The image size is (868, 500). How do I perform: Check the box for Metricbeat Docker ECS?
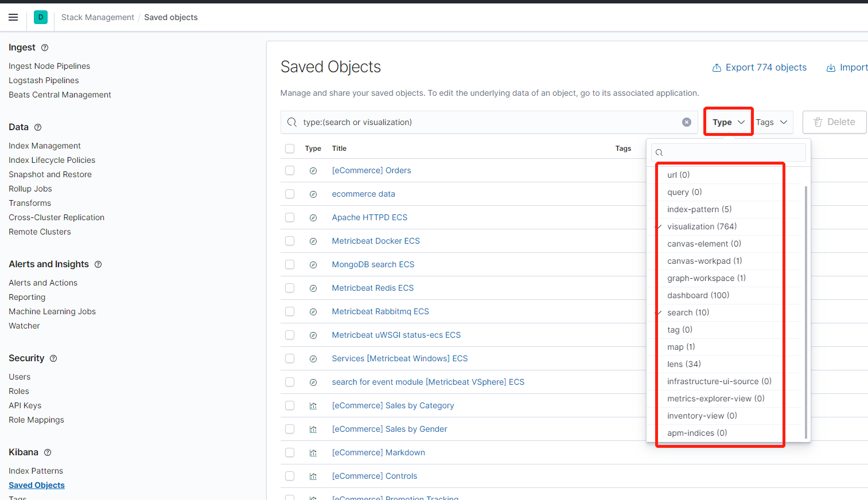pos(290,241)
